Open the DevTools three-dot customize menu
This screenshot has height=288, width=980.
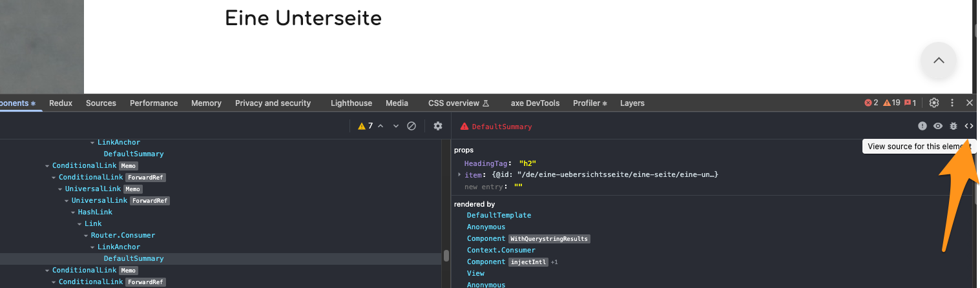(x=952, y=103)
